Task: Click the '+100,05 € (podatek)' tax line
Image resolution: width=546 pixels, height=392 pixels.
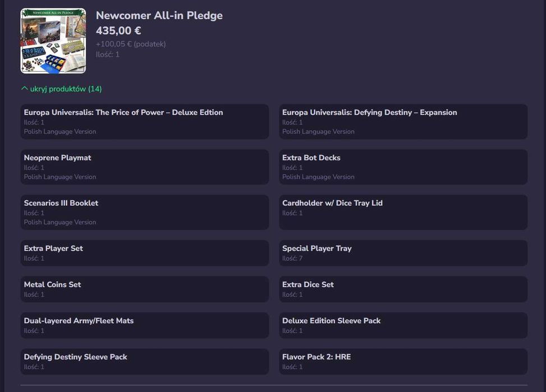Action: 131,44
